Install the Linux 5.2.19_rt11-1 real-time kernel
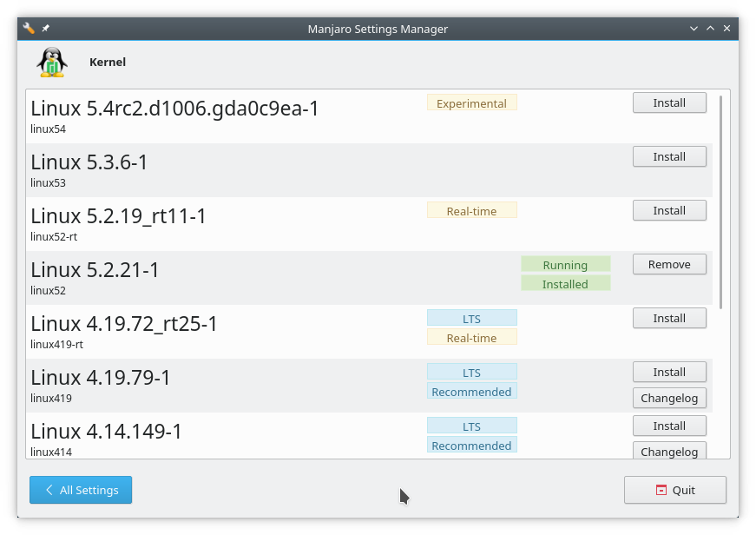The width and height of the screenshot is (756, 535). [669, 211]
